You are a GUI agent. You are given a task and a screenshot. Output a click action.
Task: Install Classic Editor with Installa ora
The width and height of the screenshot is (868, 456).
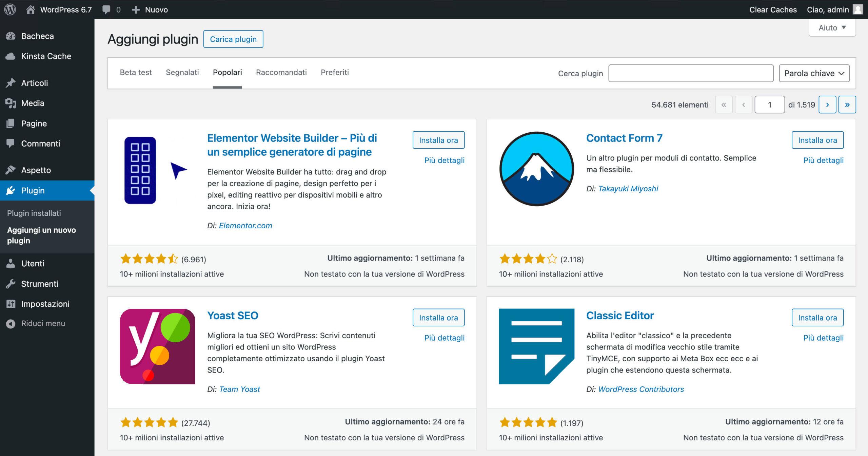(x=817, y=318)
